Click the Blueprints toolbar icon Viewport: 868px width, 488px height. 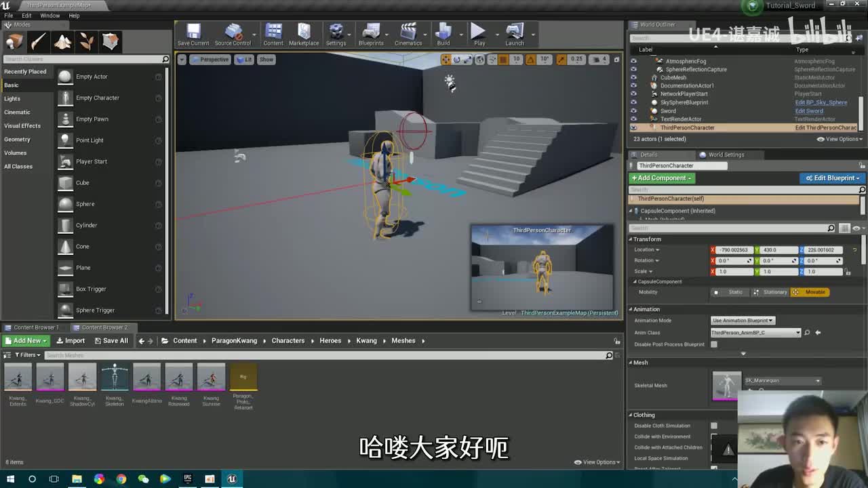(x=371, y=35)
